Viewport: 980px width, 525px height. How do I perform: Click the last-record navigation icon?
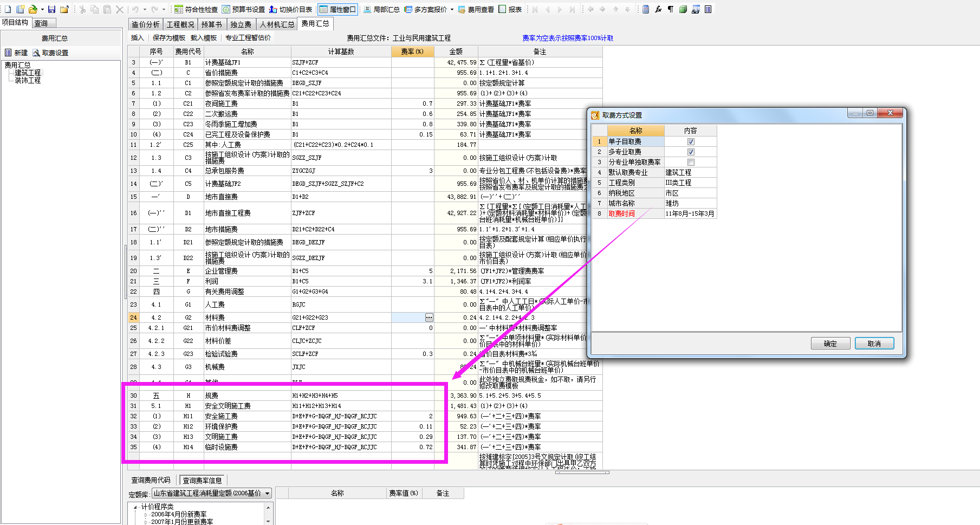point(572,9)
